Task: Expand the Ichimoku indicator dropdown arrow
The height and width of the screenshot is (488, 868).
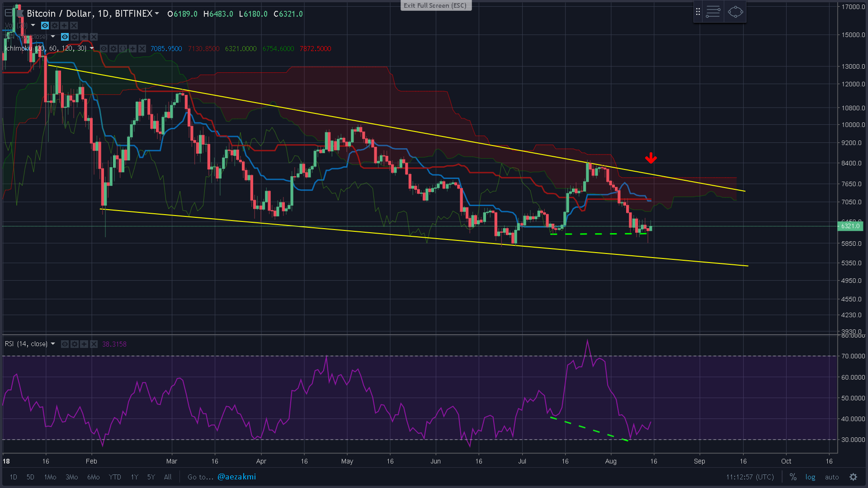Action: tap(92, 48)
